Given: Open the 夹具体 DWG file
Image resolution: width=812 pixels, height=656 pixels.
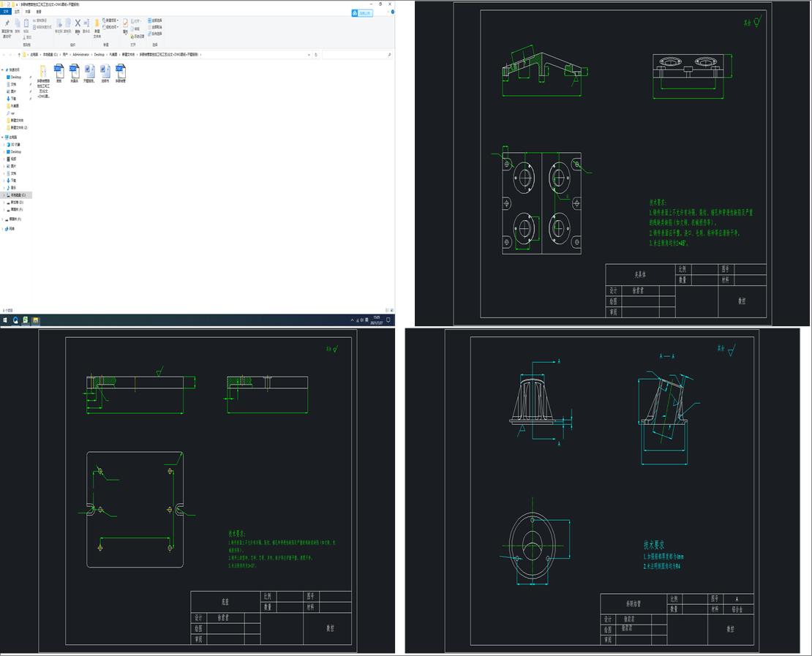Looking at the screenshot, I should click(74, 73).
